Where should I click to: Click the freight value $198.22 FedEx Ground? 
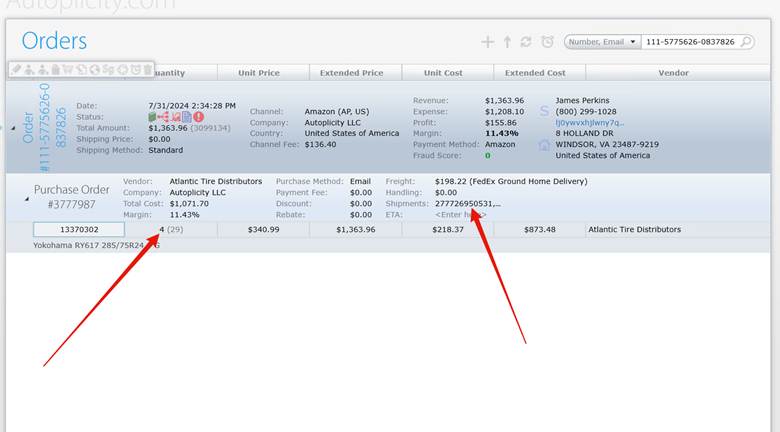tap(511, 181)
